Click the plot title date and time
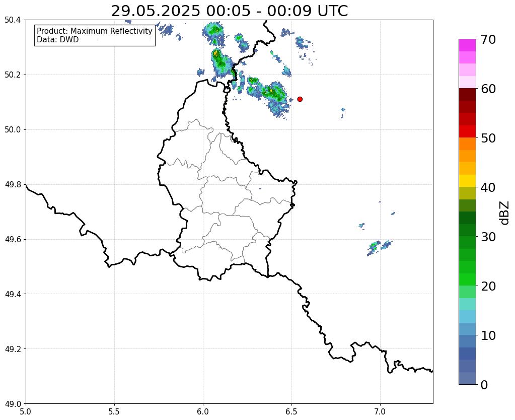This screenshot has width=515, height=420. (x=229, y=11)
